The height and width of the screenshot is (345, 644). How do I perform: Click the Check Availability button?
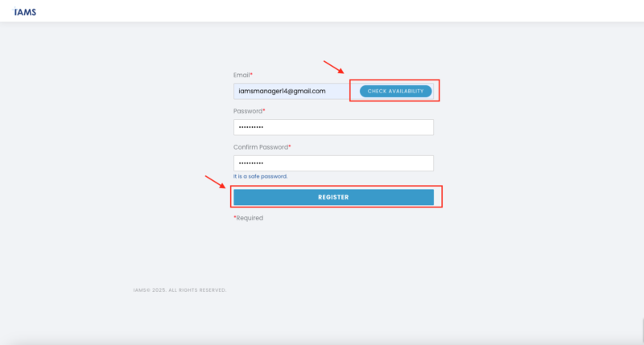[x=395, y=91]
